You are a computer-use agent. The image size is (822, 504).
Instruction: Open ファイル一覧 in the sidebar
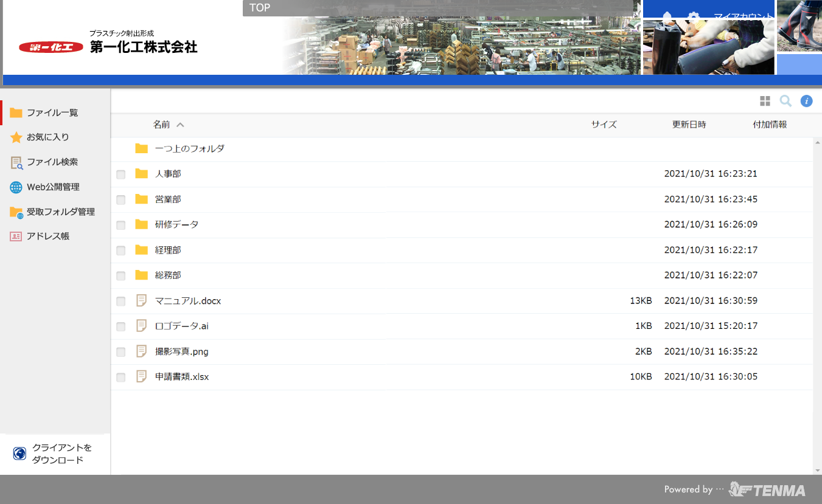pyautogui.click(x=52, y=112)
